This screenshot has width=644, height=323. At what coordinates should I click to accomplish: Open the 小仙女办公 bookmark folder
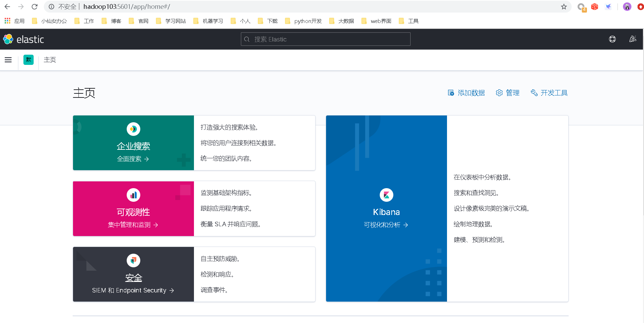tap(50, 21)
